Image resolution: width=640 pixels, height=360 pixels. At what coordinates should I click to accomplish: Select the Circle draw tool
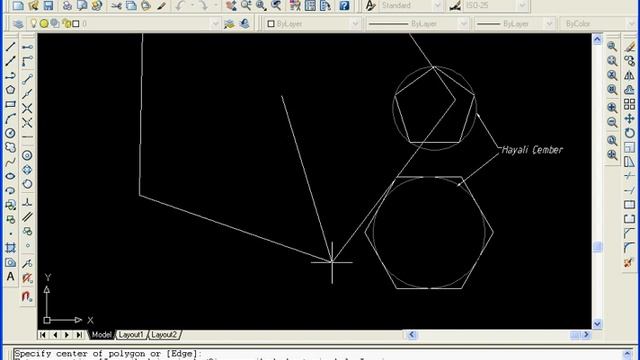pos(11,133)
